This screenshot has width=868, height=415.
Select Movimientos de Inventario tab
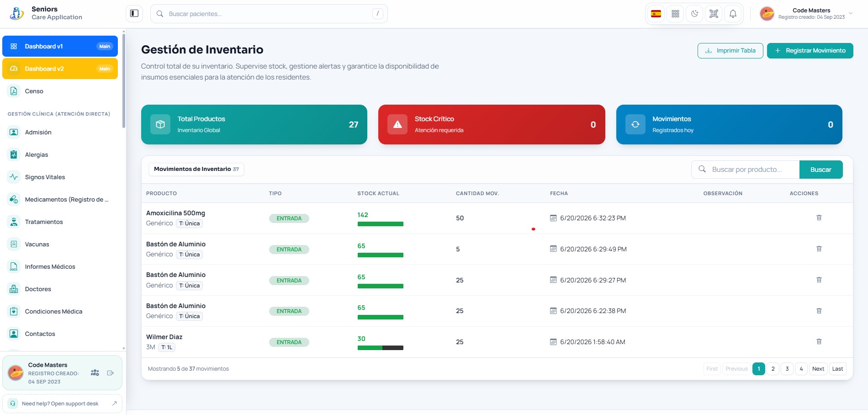pyautogui.click(x=196, y=169)
